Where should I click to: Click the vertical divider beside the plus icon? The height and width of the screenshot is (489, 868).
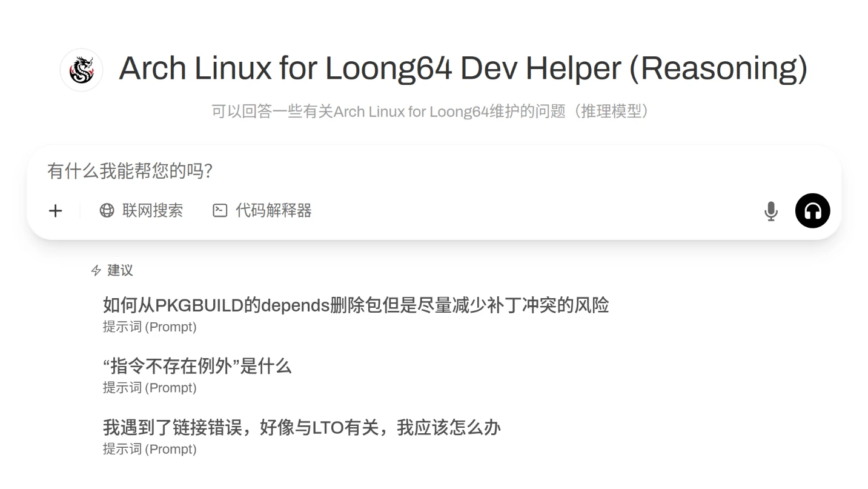coord(80,210)
